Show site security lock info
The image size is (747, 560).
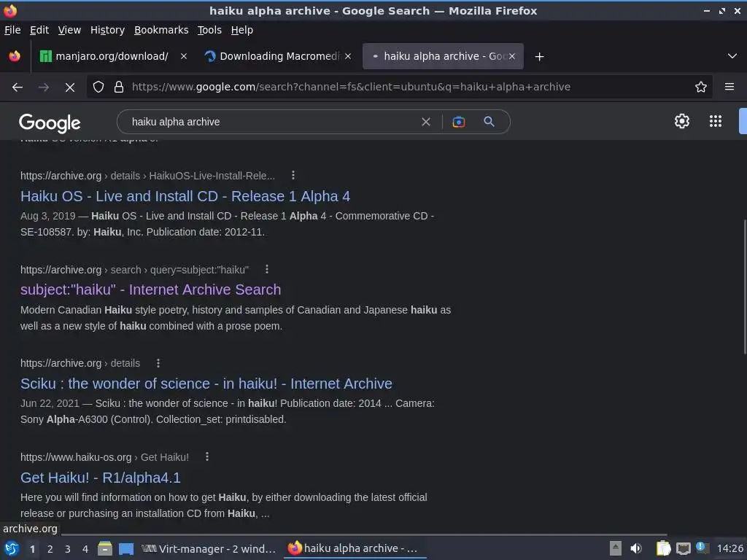pos(119,87)
